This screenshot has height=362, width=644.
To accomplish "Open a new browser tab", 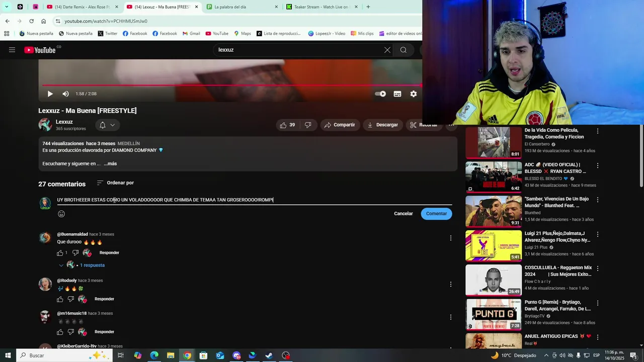I will pos(368,7).
